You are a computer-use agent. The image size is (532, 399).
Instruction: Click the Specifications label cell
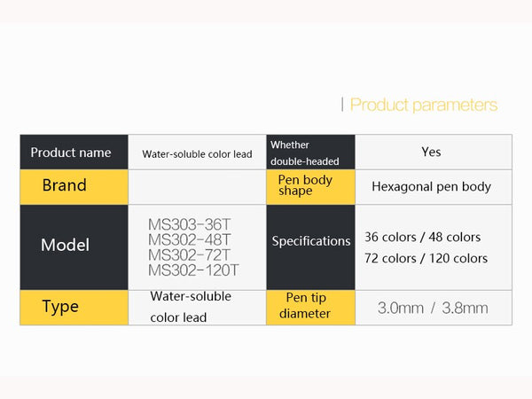tap(311, 241)
